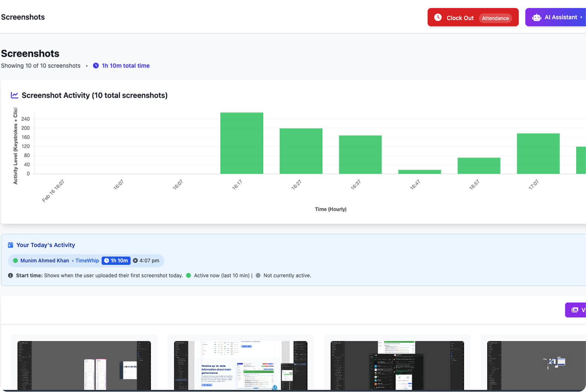Select the 1h 10m duration badge
Viewport: 586px width, 392px height.
(116, 261)
